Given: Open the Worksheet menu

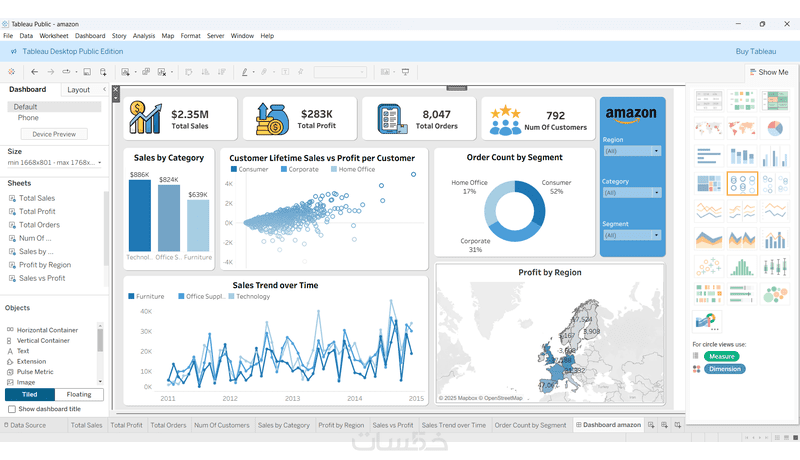Looking at the screenshot, I should click(54, 36).
